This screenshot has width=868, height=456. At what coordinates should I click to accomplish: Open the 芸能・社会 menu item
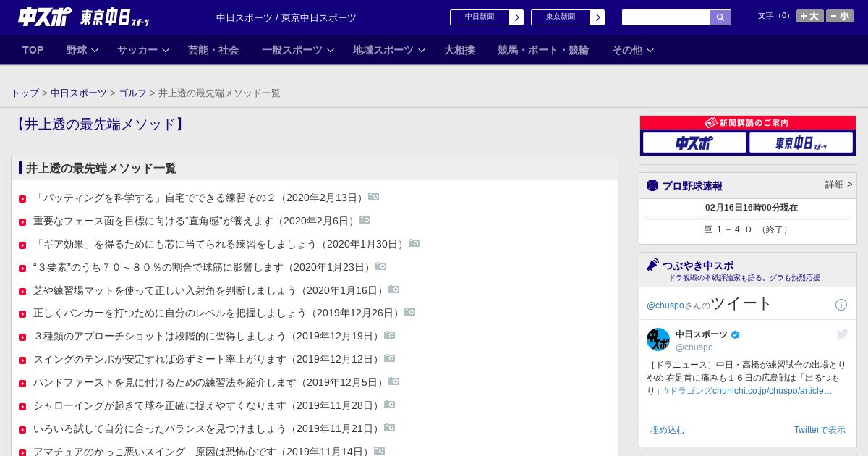click(213, 50)
